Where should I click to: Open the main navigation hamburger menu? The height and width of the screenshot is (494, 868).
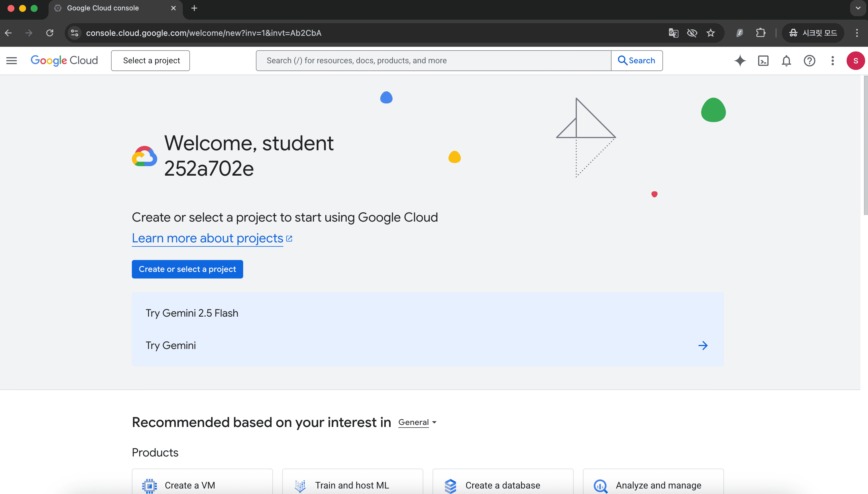(x=12, y=60)
